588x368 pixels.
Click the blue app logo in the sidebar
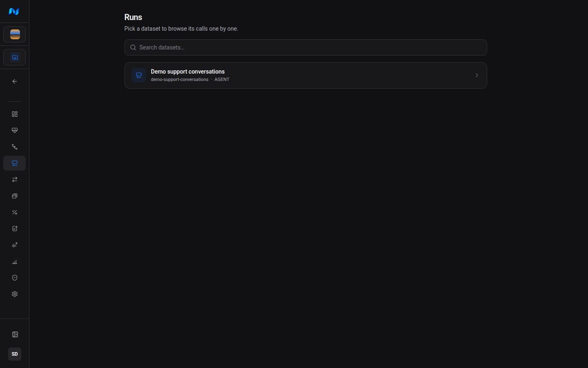(14, 11)
